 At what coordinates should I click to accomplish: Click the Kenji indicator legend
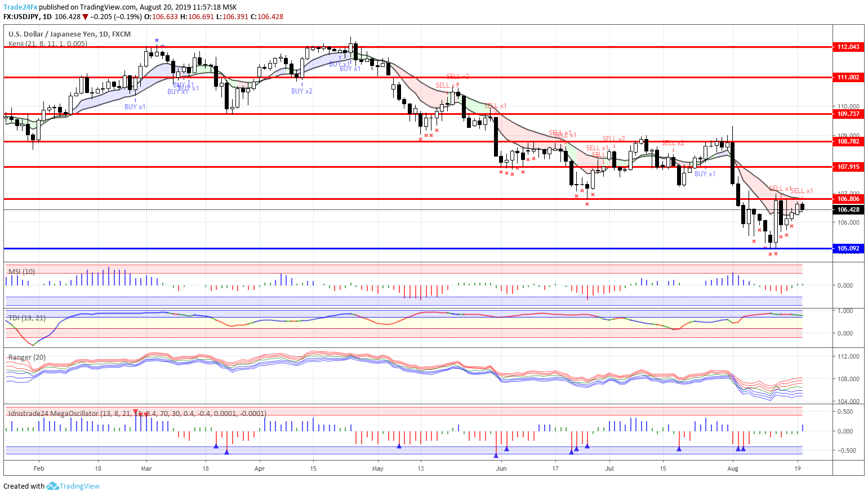[48, 43]
